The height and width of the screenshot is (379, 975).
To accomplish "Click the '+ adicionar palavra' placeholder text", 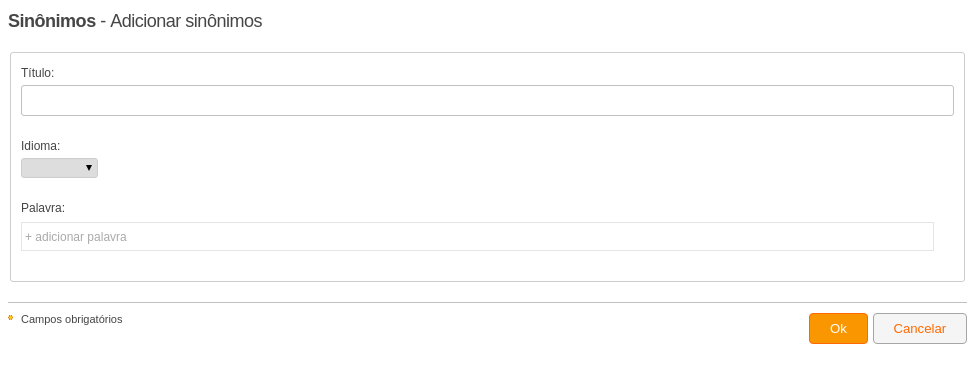I will point(76,237).
